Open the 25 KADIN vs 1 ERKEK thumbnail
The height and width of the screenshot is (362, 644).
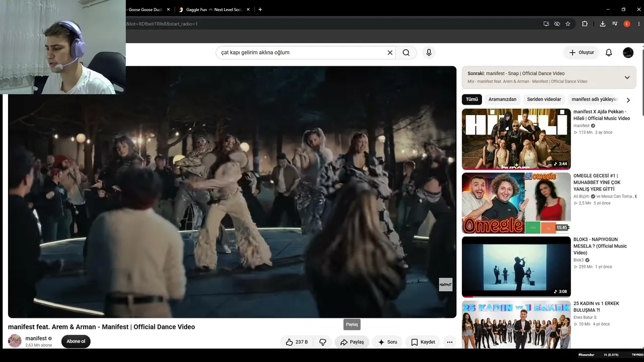516,324
